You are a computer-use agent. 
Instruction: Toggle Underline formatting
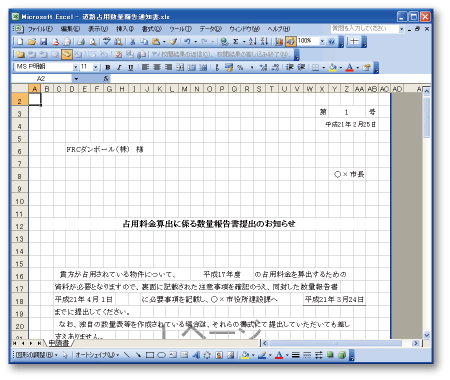130,68
